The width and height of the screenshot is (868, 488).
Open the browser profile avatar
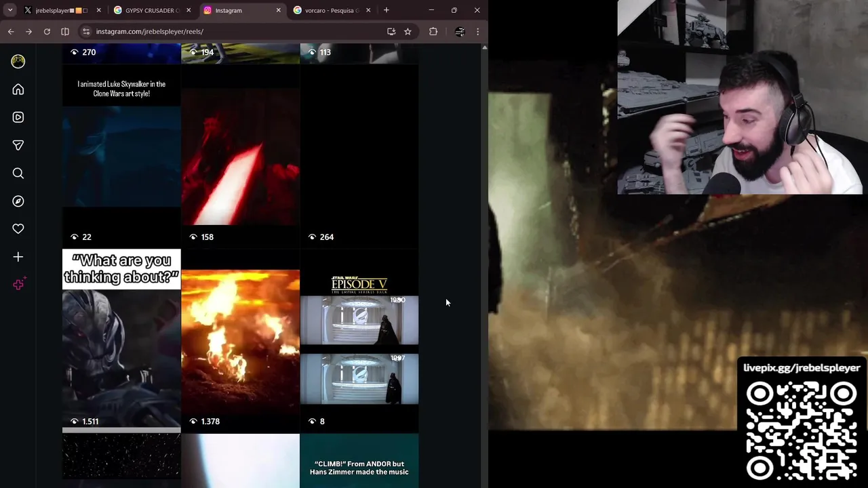(x=460, y=31)
